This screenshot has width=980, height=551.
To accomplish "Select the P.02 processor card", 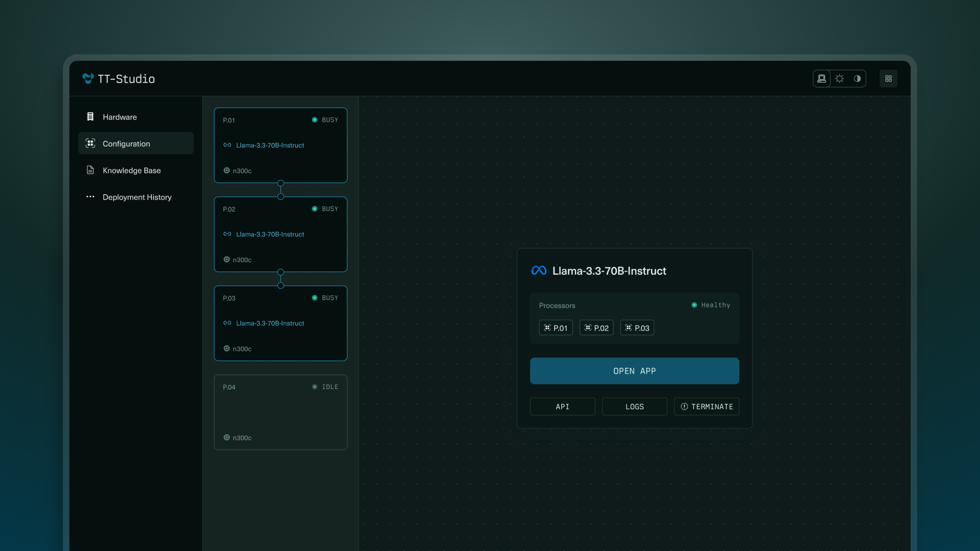I will (280, 234).
